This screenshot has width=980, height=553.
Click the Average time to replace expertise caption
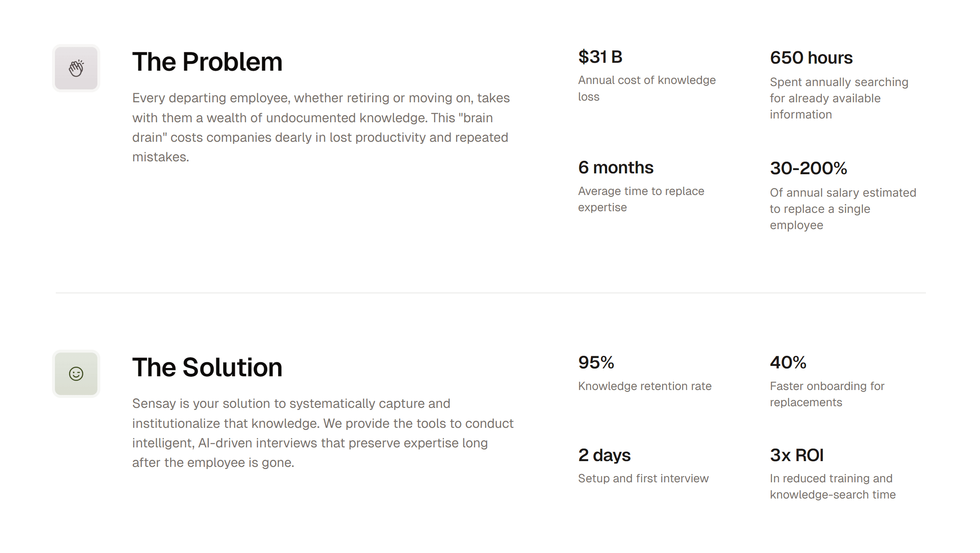(x=641, y=199)
